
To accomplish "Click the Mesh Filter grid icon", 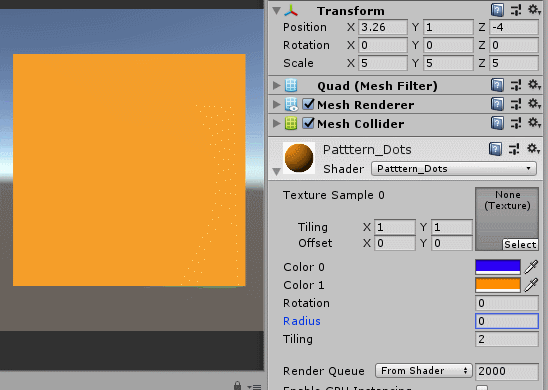I will tap(291, 85).
